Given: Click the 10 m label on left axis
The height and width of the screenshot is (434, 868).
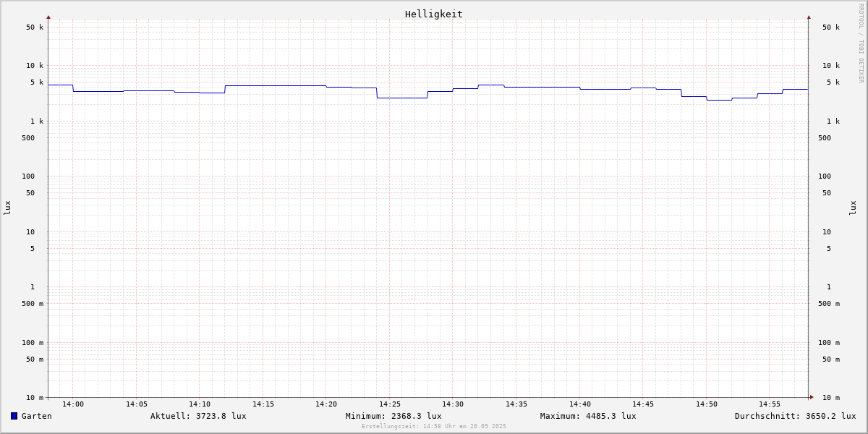Looking at the screenshot, I should (x=35, y=398).
